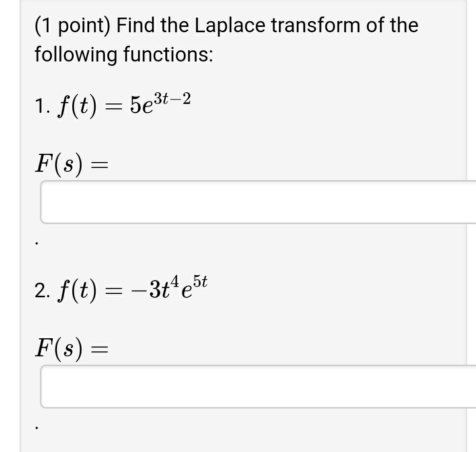476x452 pixels.
Task: Click the coefficient 5 in the first function
Action: [131, 103]
